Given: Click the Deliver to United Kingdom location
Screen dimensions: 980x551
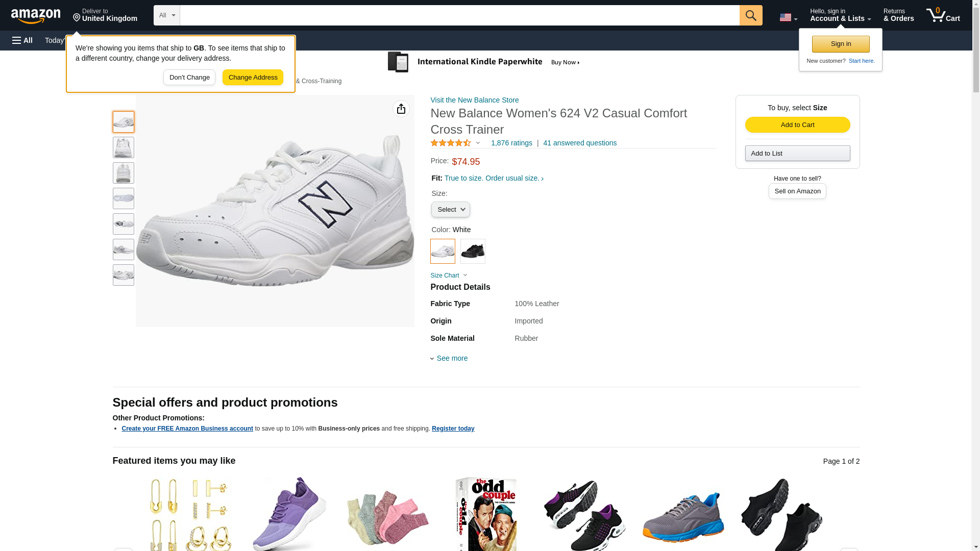Looking at the screenshot, I should [105, 15].
